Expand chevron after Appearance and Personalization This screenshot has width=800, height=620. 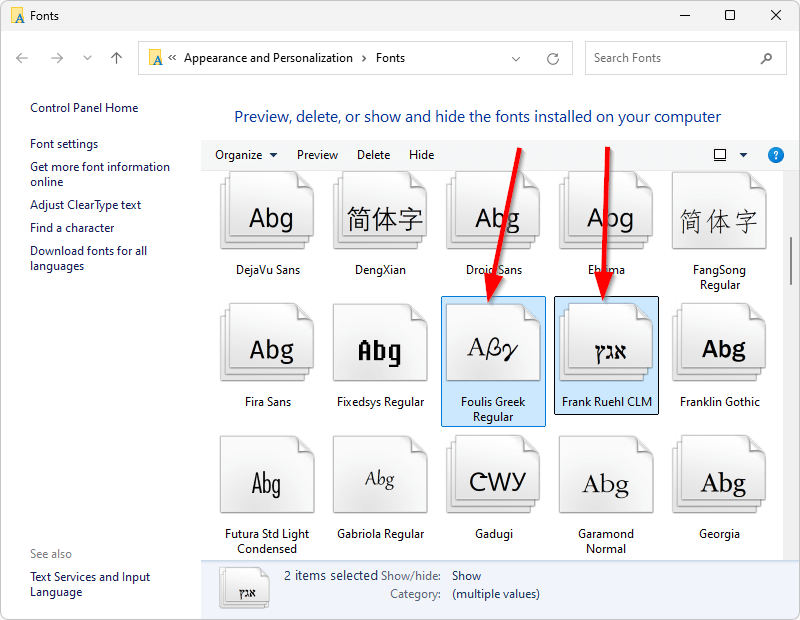364,58
